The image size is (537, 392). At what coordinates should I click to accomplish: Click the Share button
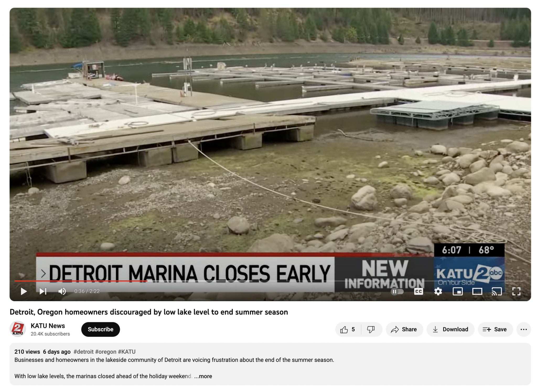pyautogui.click(x=404, y=329)
